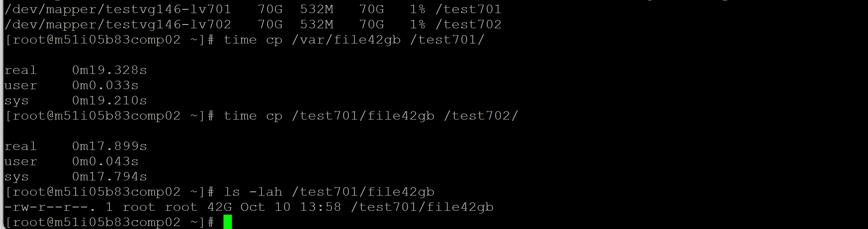Click the green cursor block at the prompt
This screenshot has height=229, width=868.
tap(228, 222)
